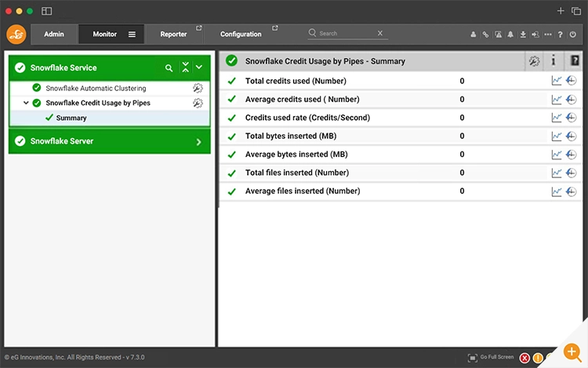
Task: Switch to the Monitor tab
Action: point(104,35)
